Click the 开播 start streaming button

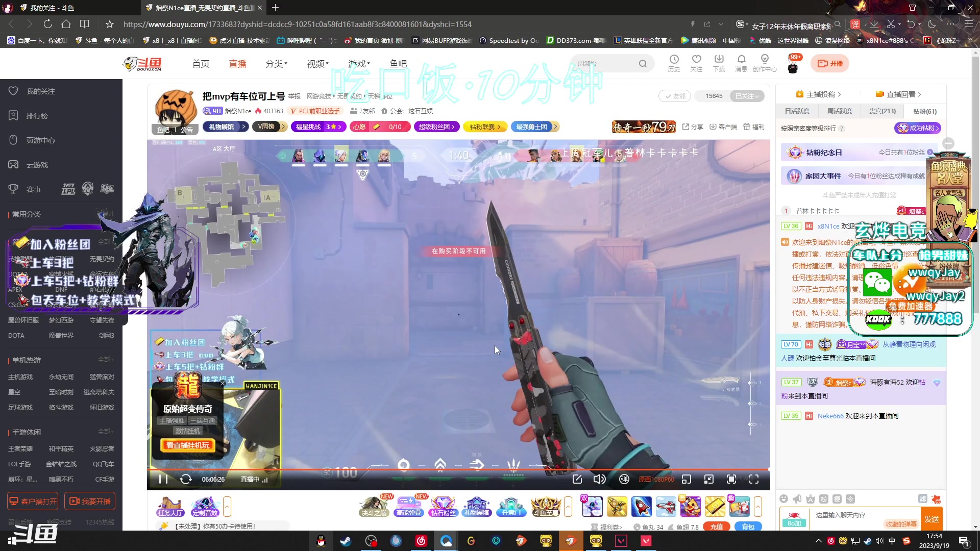pos(830,63)
